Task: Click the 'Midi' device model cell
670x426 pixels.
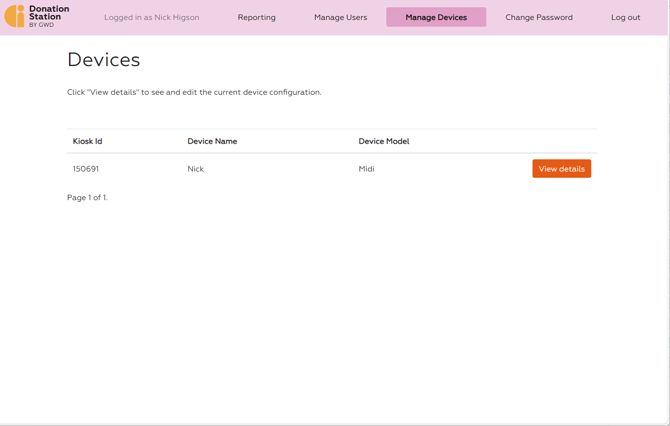Action: (x=366, y=169)
